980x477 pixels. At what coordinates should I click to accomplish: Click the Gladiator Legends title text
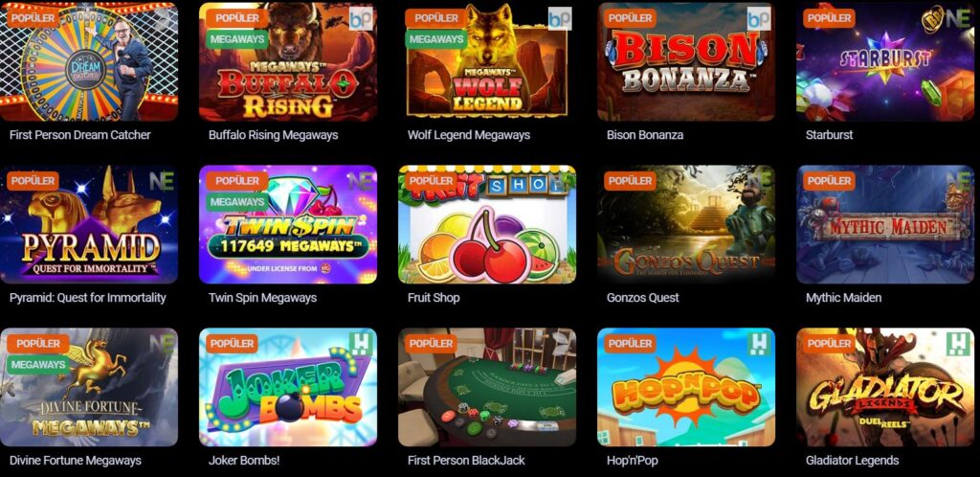coord(853,461)
